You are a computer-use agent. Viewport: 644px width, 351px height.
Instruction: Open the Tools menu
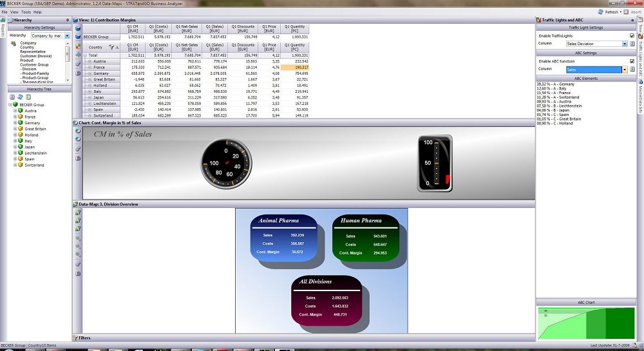point(26,12)
